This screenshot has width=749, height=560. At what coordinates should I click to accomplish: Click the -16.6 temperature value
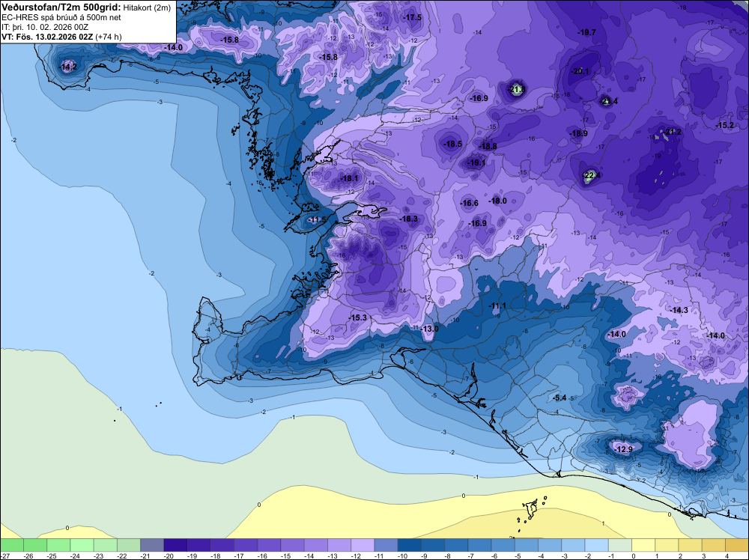[469, 204]
